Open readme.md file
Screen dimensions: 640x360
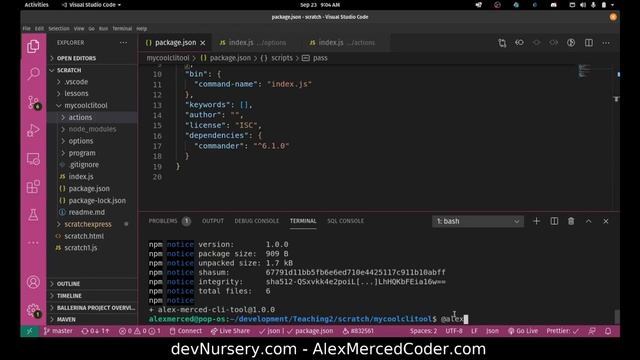(x=87, y=212)
